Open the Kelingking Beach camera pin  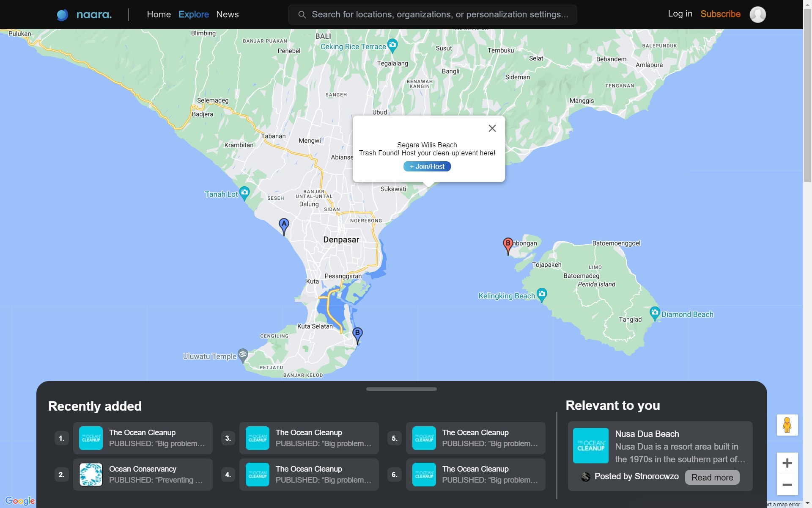click(x=542, y=294)
